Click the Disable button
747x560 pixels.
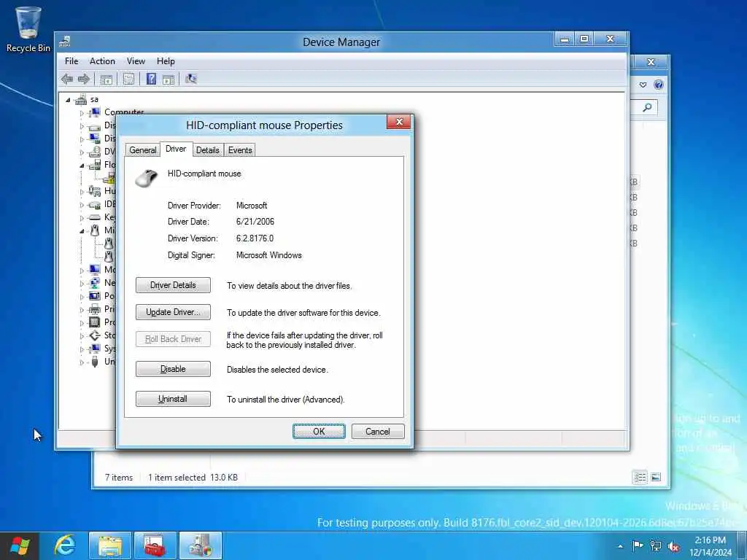tap(173, 369)
